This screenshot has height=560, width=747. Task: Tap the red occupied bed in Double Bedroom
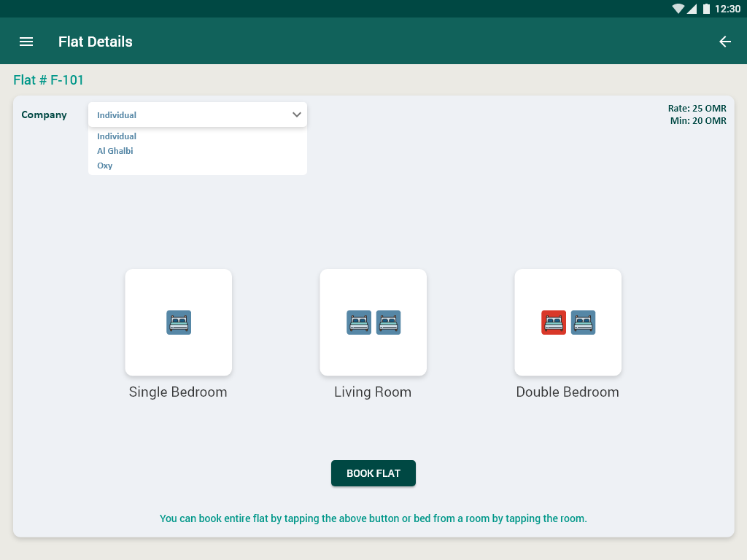click(554, 322)
